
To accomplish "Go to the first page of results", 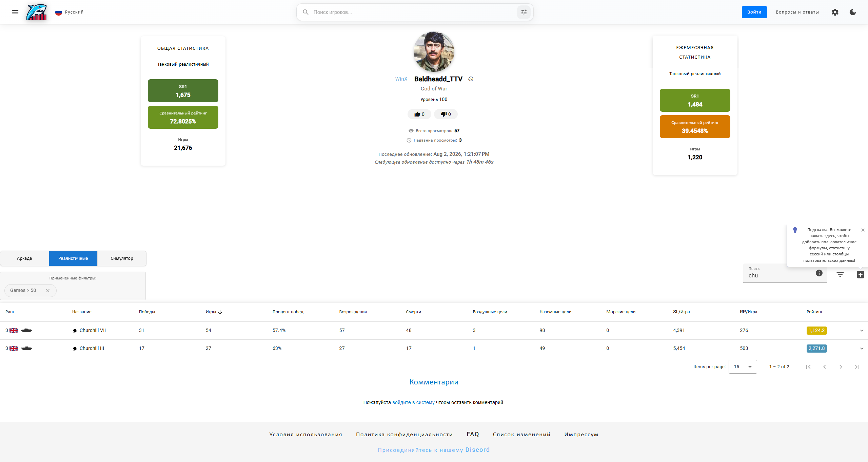I will point(808,367).
